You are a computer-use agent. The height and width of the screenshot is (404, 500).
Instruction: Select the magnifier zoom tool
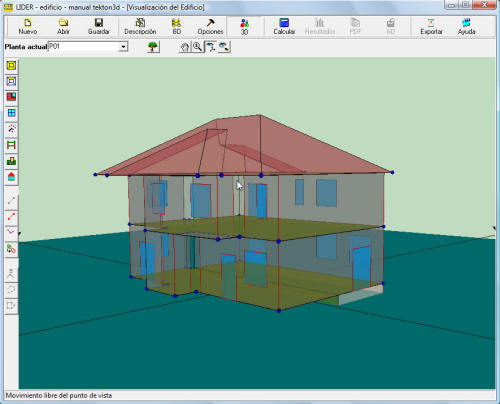(x=197, y=47)
